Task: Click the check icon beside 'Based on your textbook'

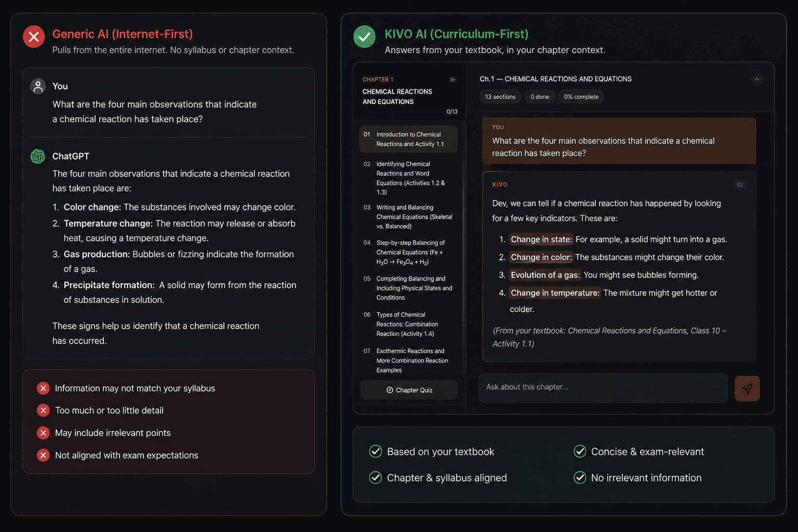Action: pyautogui.click(x=375, y=451)
